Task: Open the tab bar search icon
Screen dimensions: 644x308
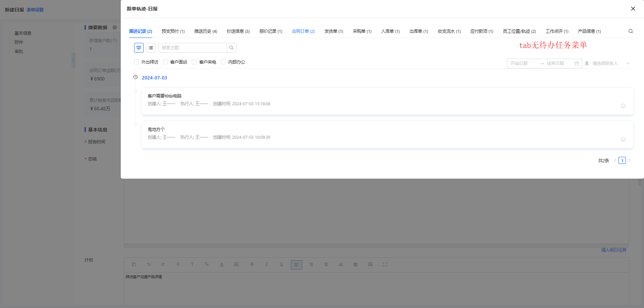Action: [631, 31]
